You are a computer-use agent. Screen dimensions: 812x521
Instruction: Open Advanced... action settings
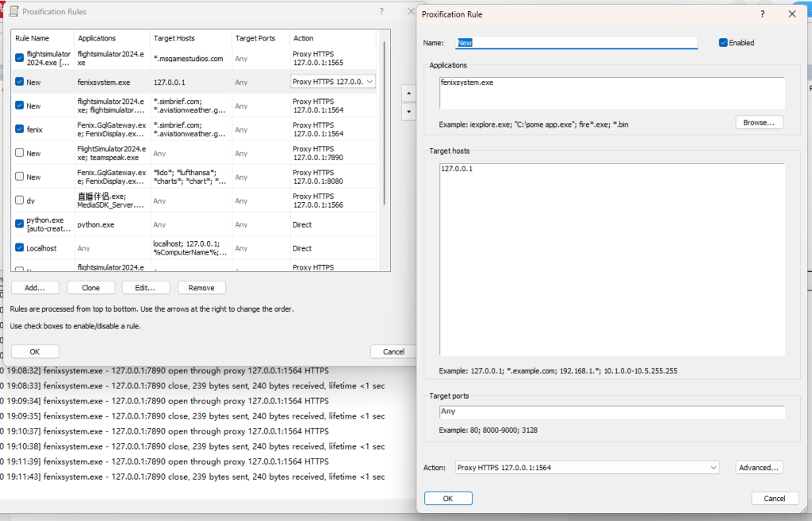(759, 468)
